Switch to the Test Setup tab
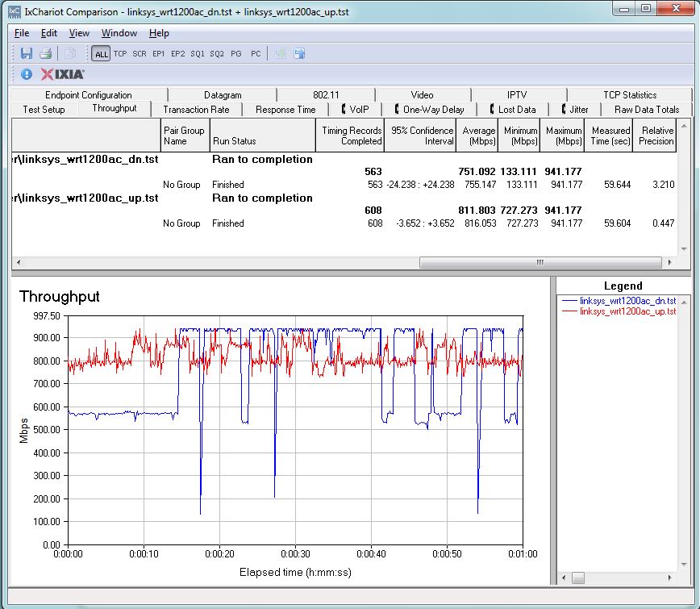This screenshot has width=700, height=609. click(x=44, y=110)
